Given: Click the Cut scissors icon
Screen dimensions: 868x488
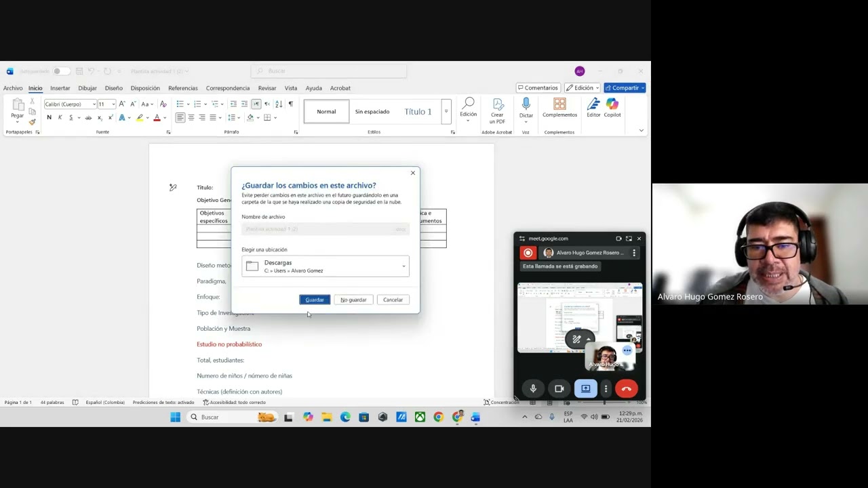Looking at the screenshot, I should point(32,102).
